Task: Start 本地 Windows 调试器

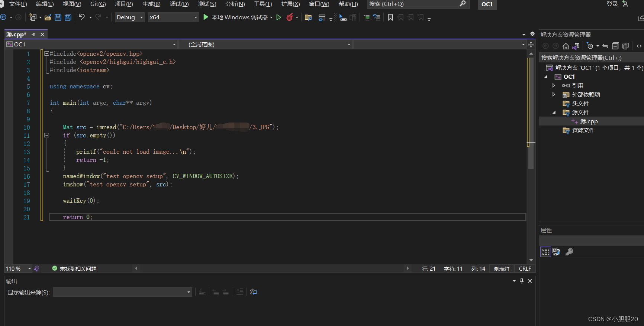Action: (x=236, y=17)
